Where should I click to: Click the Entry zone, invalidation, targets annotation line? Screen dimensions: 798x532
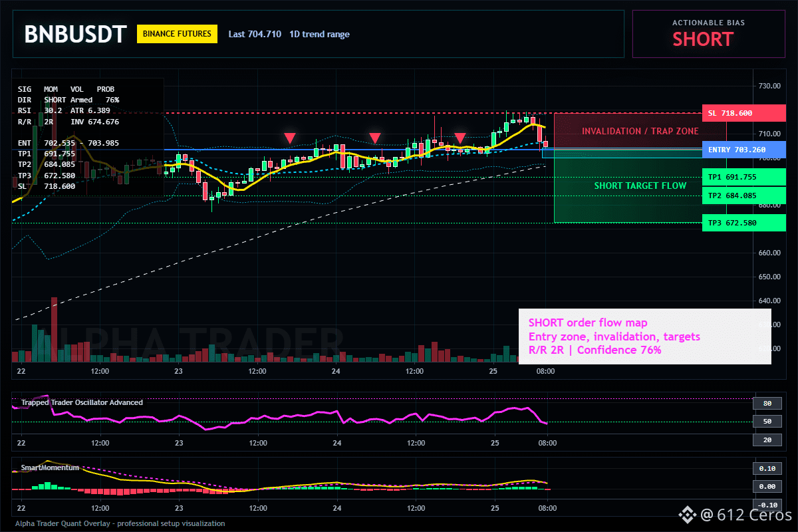click(614, 336)
